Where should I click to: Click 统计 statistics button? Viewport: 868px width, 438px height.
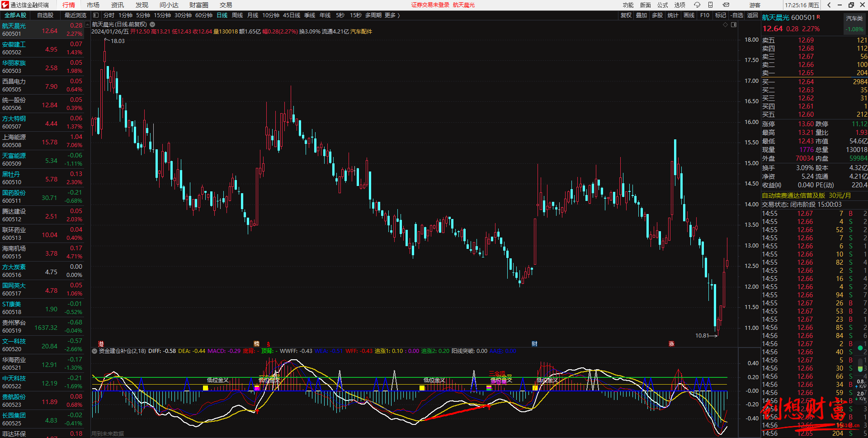tap(673, 15)
